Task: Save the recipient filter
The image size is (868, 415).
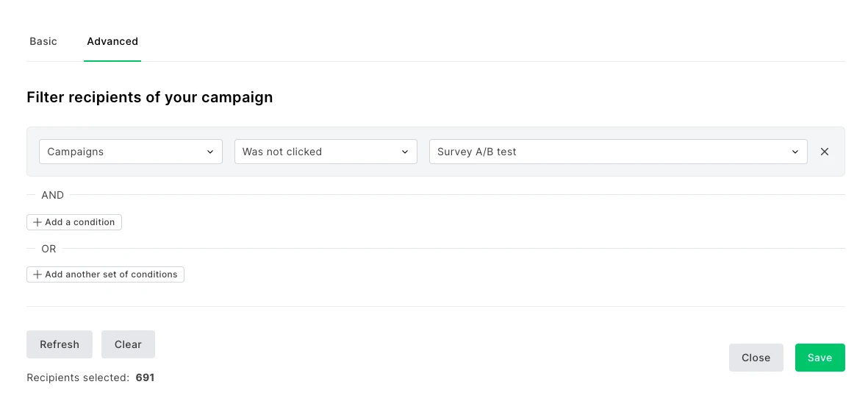Action: point(819,358)
